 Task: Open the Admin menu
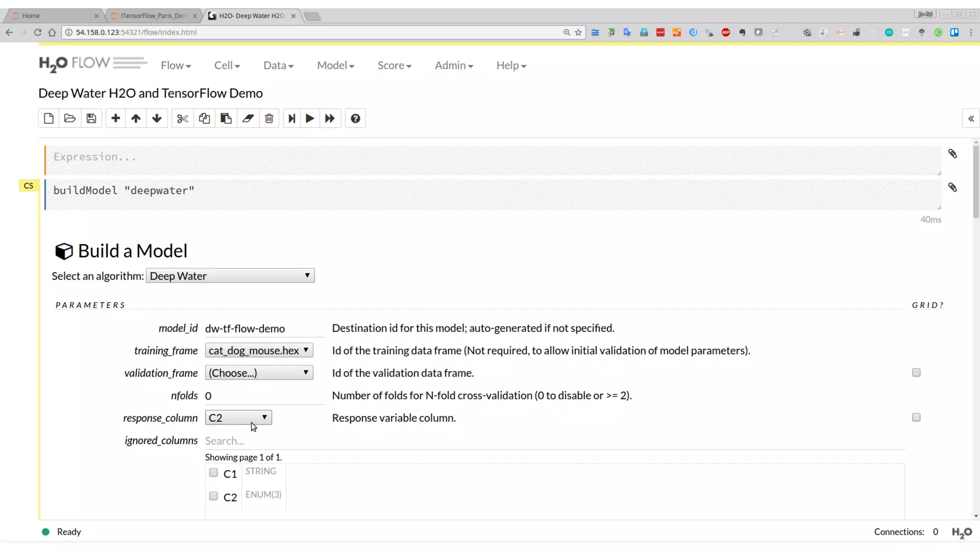(x=454, y=65)
